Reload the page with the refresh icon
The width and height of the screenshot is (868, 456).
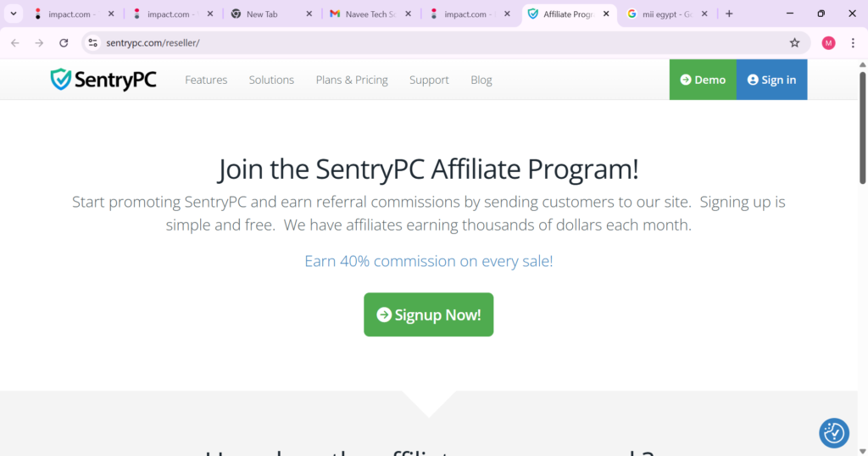64,42
